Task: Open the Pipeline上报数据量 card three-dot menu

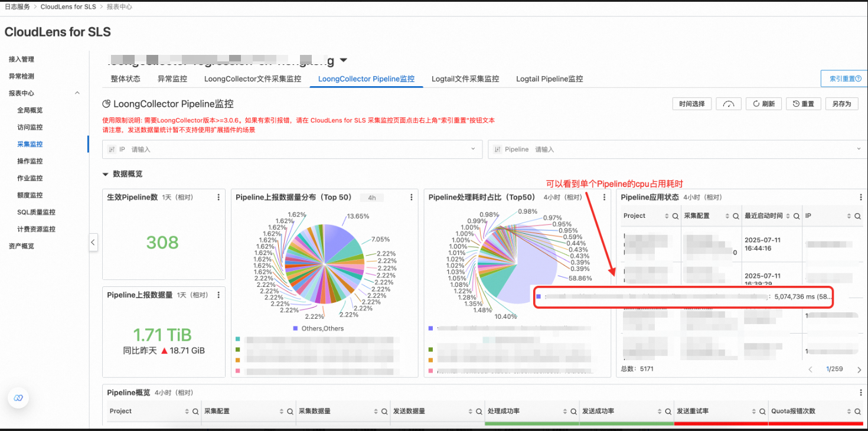Action: pyautogui.click(x=218, y=295)
